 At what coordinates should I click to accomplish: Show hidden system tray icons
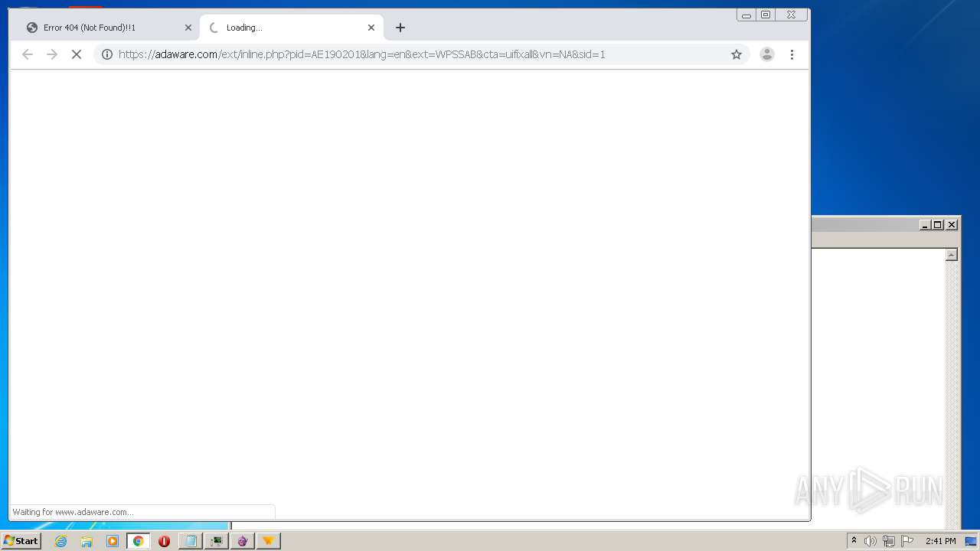[x=854, y=541]
